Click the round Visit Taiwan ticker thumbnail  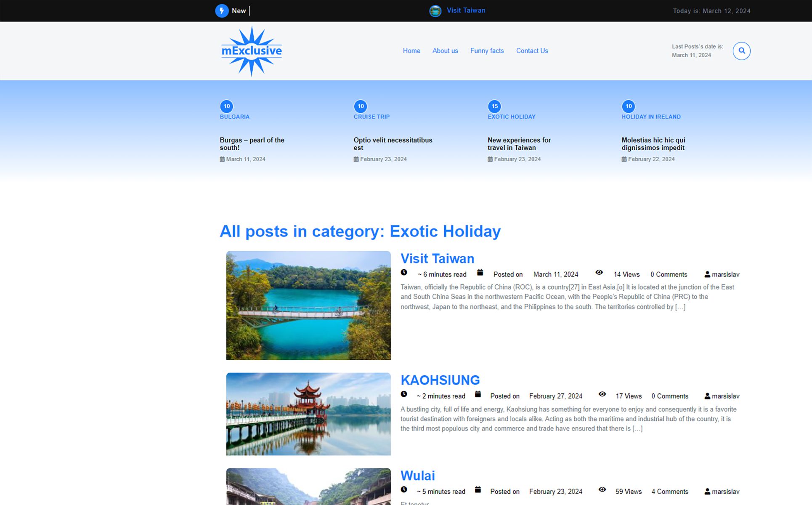pyautogui.click(x=435, y=11)
